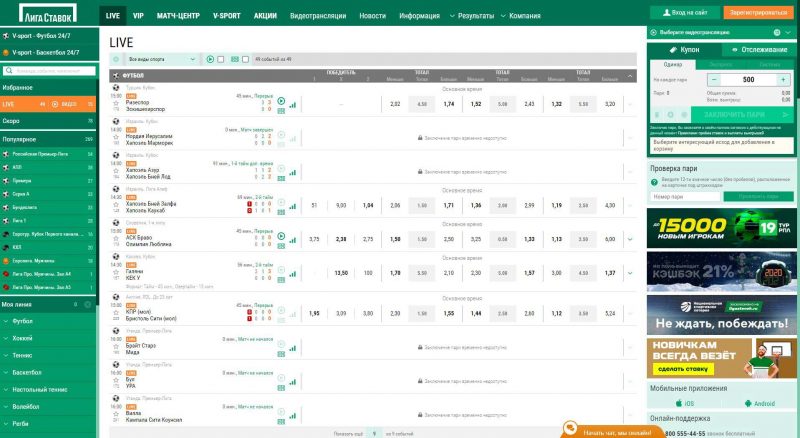Open the МАТЧ-ЦЕНТР menu item

tap(179, 16)
